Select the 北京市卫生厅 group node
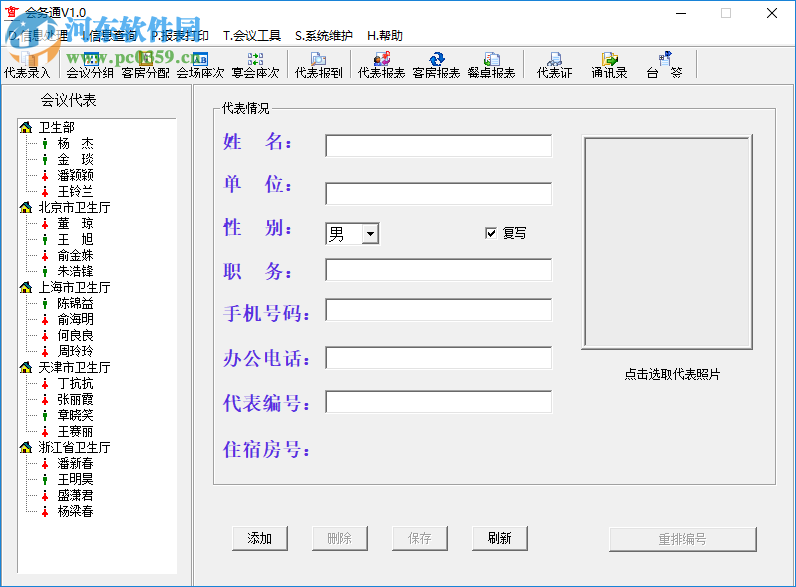The width and height of the screenshot is (796, 587). [74, 207]
